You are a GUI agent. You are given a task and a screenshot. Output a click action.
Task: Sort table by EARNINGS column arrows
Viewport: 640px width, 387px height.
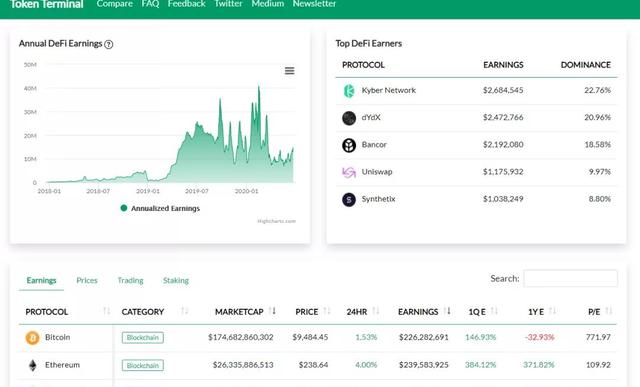447,311
